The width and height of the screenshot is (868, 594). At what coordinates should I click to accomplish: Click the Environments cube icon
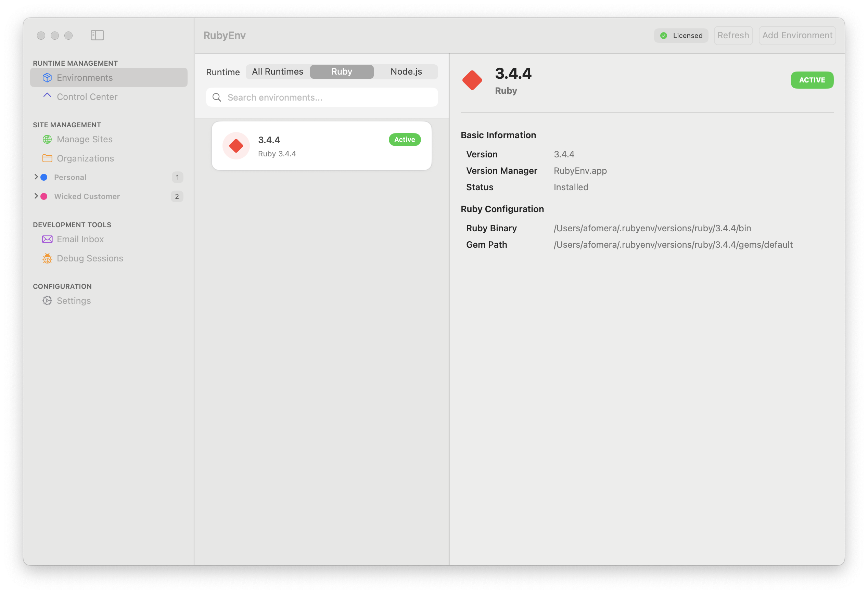tap(47, 78)
